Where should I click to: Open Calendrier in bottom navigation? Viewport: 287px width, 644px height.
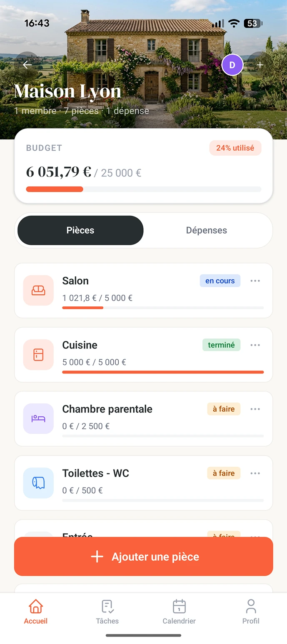pos(179,612)
